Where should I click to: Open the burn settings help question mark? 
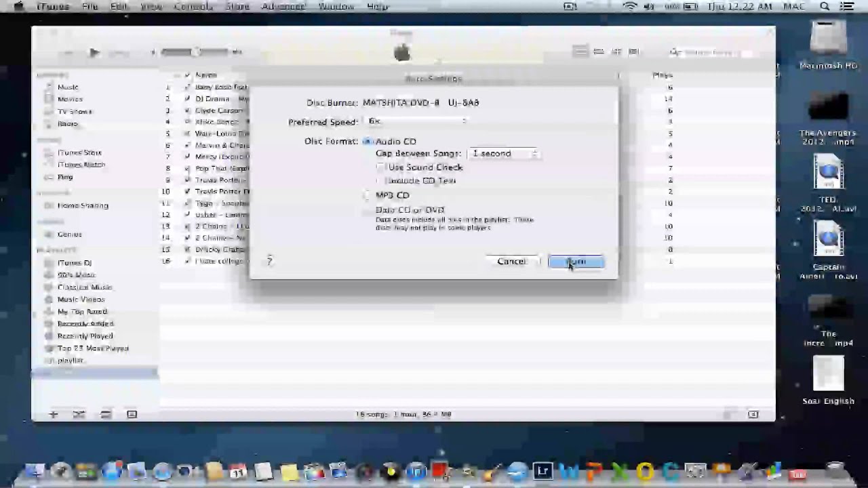(x=269, y=261)
